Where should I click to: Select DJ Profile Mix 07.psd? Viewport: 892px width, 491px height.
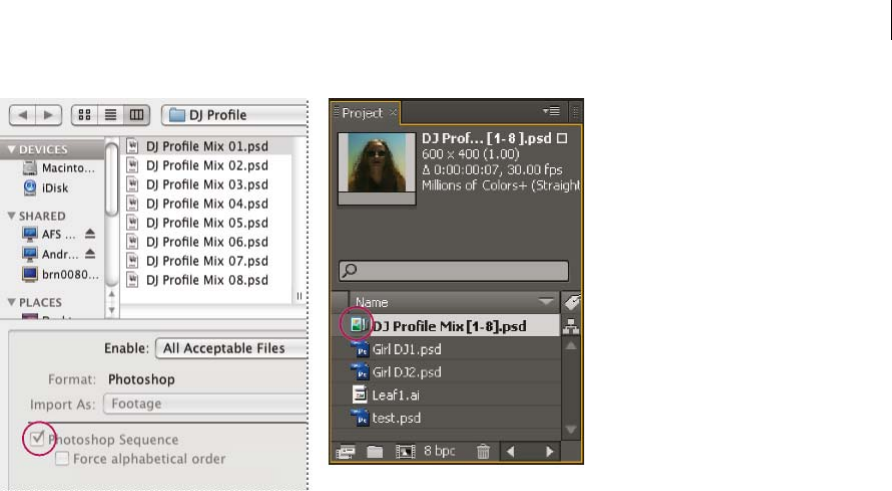click(207, 261)
